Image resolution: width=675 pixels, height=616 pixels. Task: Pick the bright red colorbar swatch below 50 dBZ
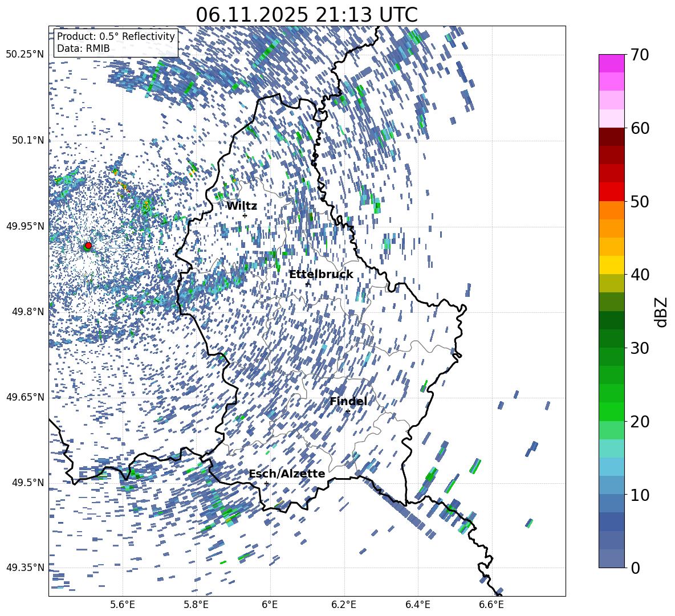(x=611, y=191)
